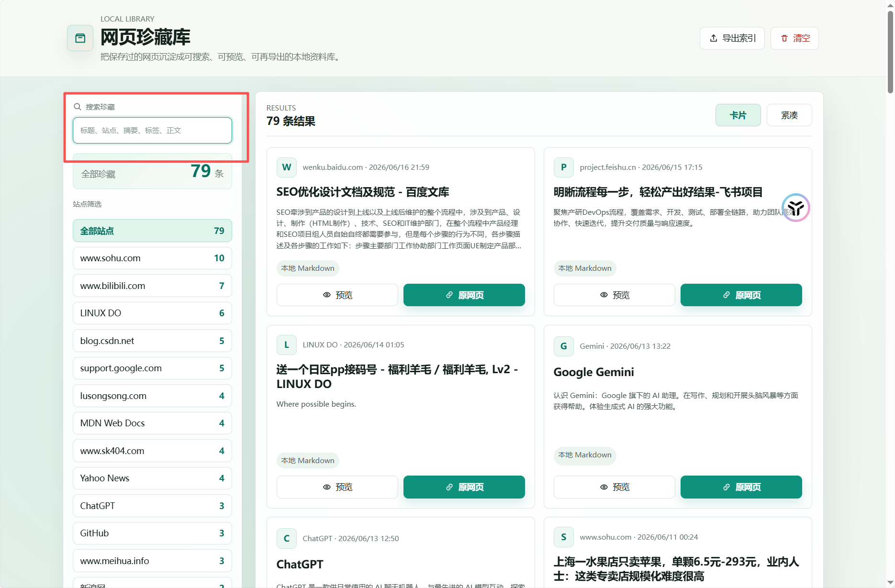Click the Gemini summary starting '认识 Gemini'

click(x=676, y=401)
